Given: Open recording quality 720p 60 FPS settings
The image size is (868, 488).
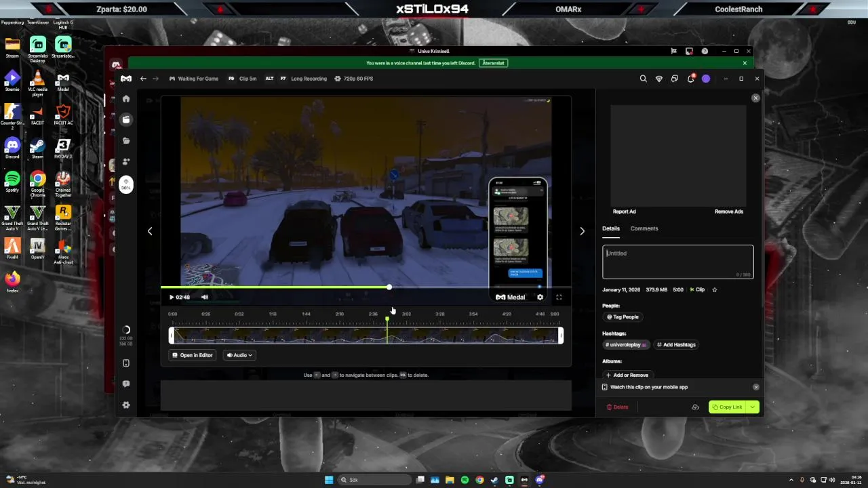Looking at the screenshot, I should coord(354,79).
